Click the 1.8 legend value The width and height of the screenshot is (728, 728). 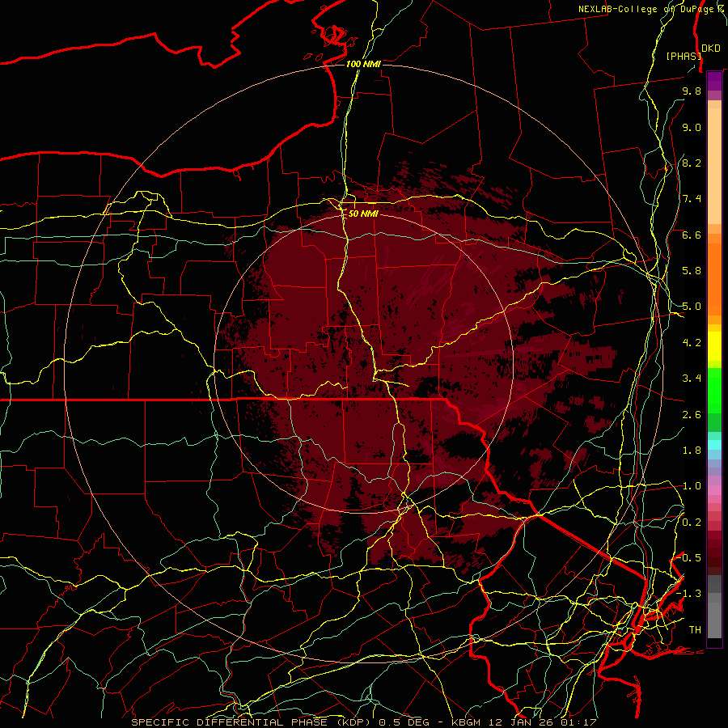point(692,451)
